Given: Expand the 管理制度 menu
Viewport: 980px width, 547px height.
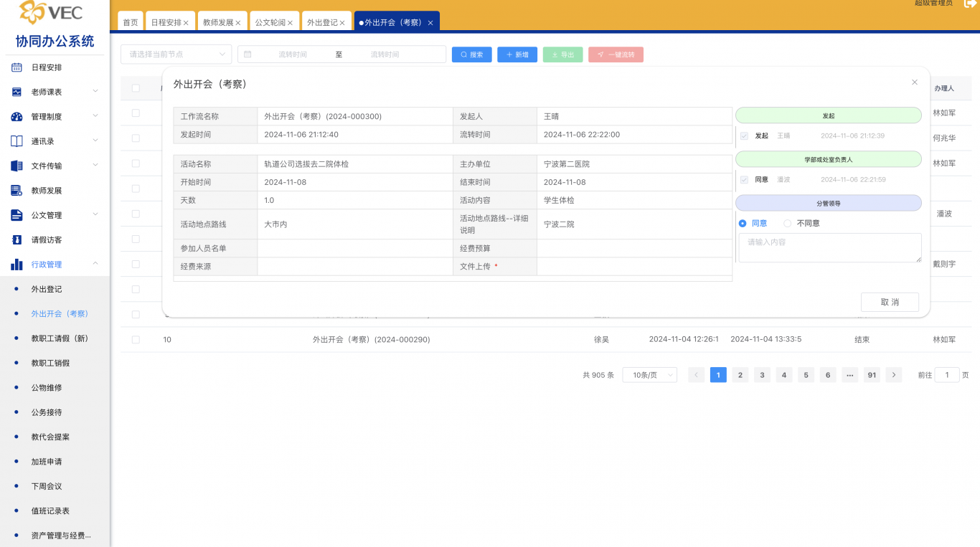Looking at the screenshot, I should (x=95, y=116).
